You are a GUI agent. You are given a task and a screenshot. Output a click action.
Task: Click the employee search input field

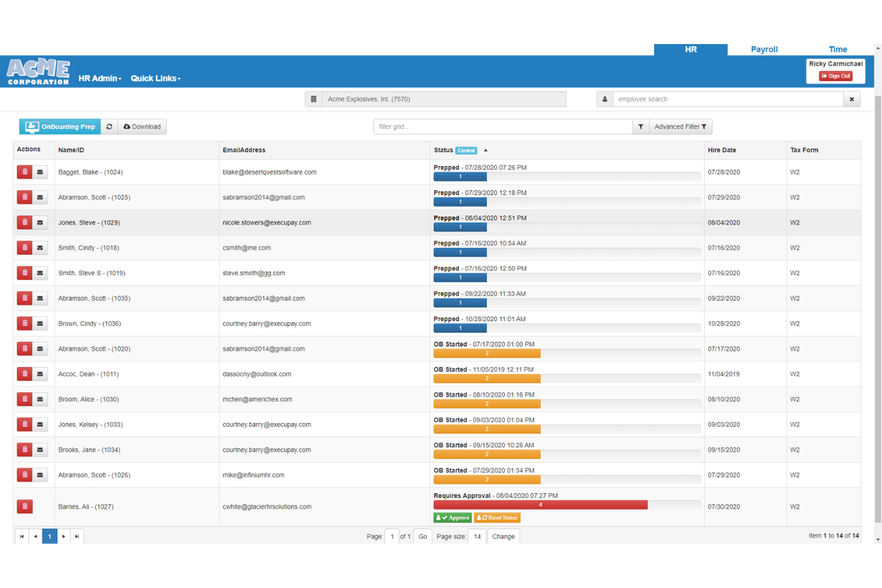[728, 99]
